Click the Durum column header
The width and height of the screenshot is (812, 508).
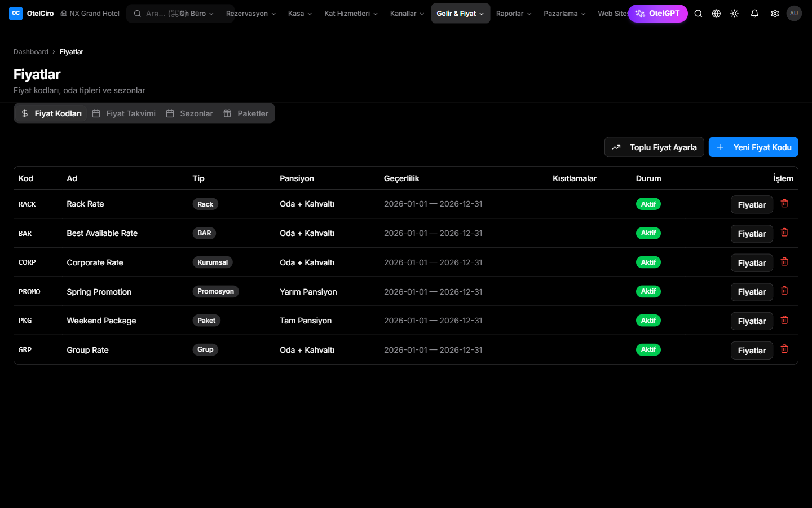(x=648, y=178)
